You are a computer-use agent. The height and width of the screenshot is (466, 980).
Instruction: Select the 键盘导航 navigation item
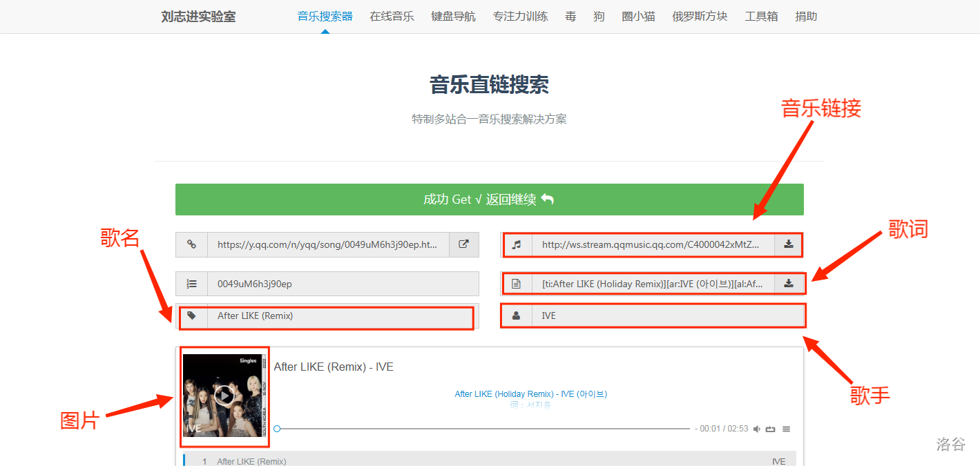[x=453, y=17]
